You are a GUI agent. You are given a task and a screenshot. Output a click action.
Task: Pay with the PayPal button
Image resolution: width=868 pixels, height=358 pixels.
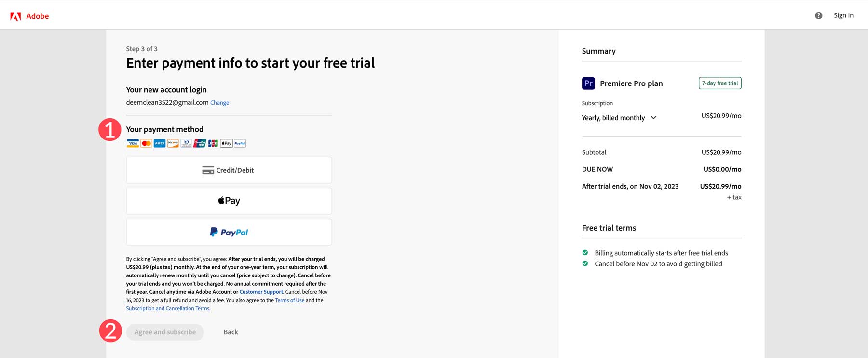[x=229, y=232]
